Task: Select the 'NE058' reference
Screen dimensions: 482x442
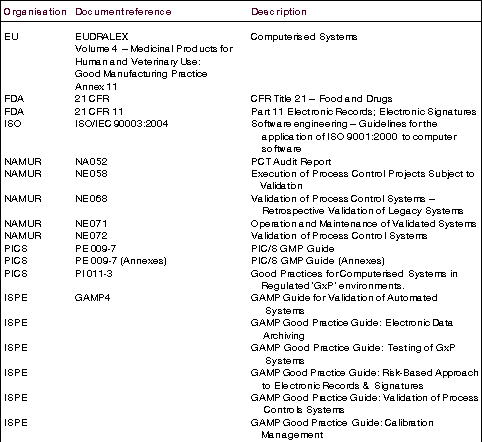Action: click(x=91, y=174)
